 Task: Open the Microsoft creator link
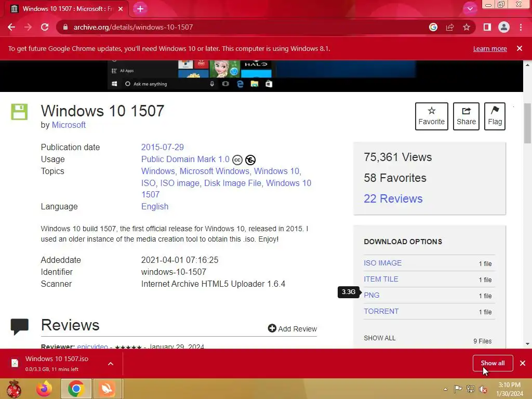(x=69, y=125)
